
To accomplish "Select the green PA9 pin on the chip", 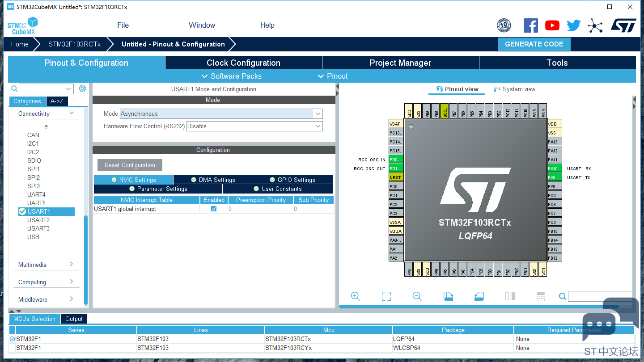I will 555,177.
